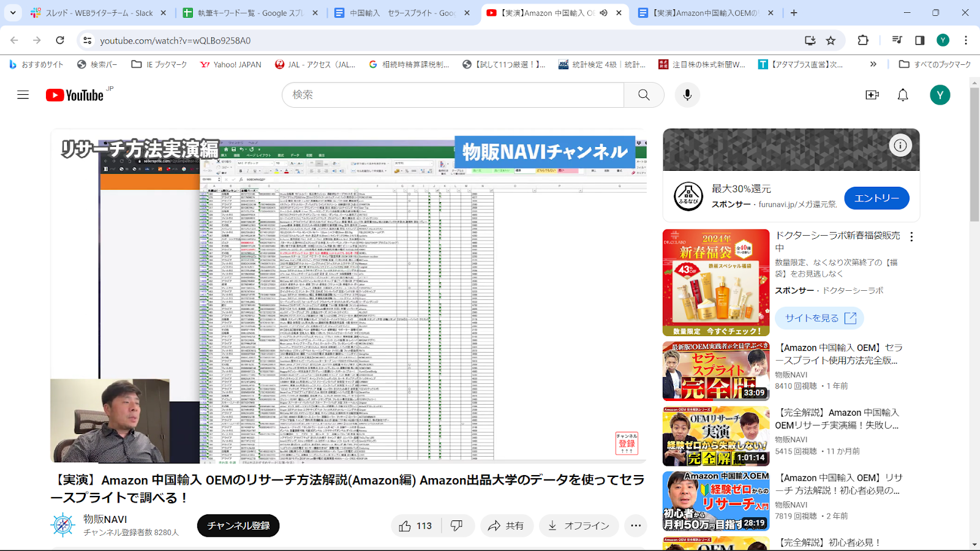Open the 統計検定 4級 bookmark
The width and height of the screenshot is (980, 551).
(x=602, y=64)
